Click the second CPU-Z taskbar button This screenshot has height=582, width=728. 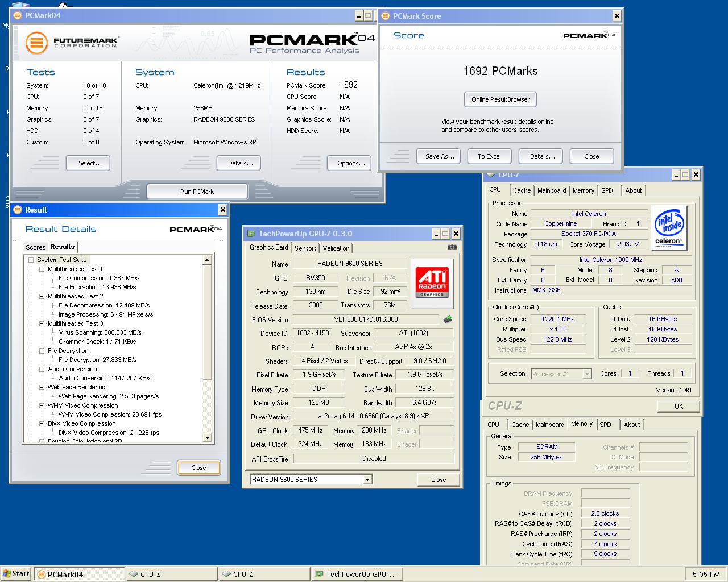264,574
